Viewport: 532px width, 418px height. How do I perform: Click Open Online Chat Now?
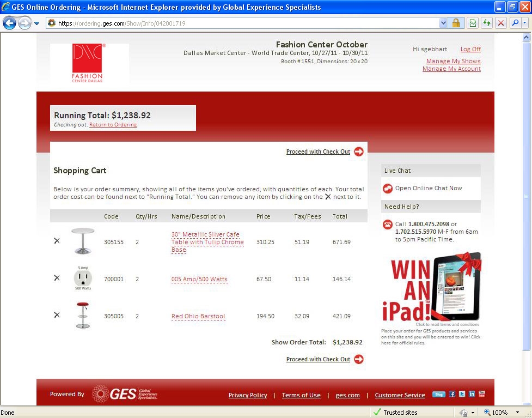point(428,188)
